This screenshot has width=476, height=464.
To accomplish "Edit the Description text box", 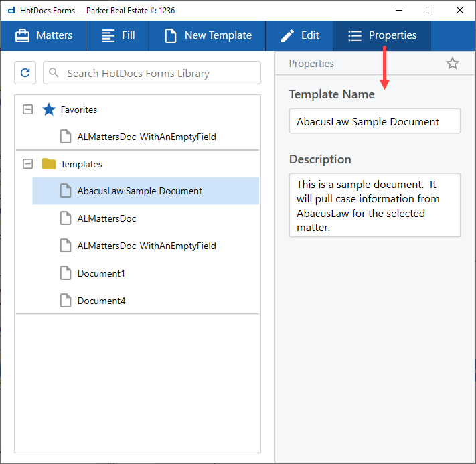I will pyautogui.click(x=375, y=206).
